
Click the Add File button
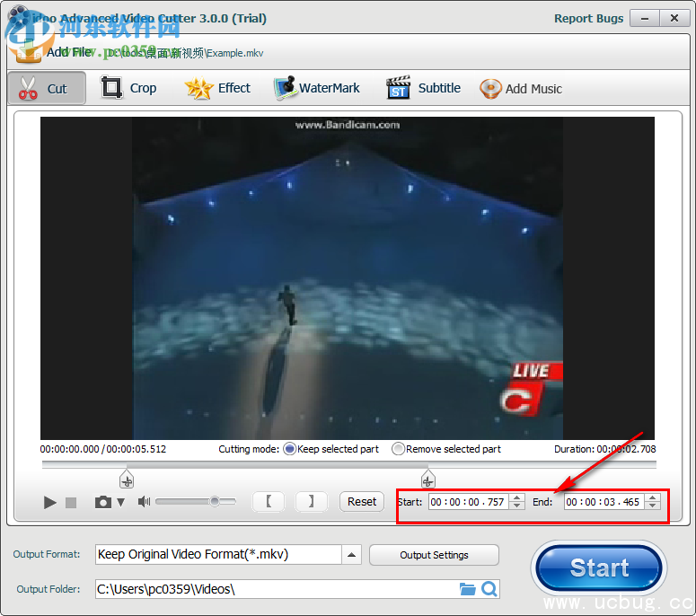point(53,52)
